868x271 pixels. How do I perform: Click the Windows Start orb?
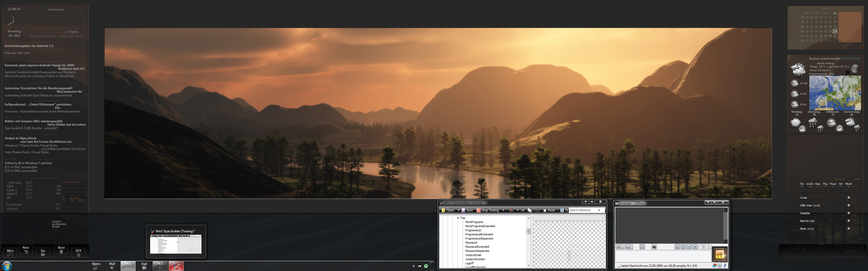pos(7,266)
